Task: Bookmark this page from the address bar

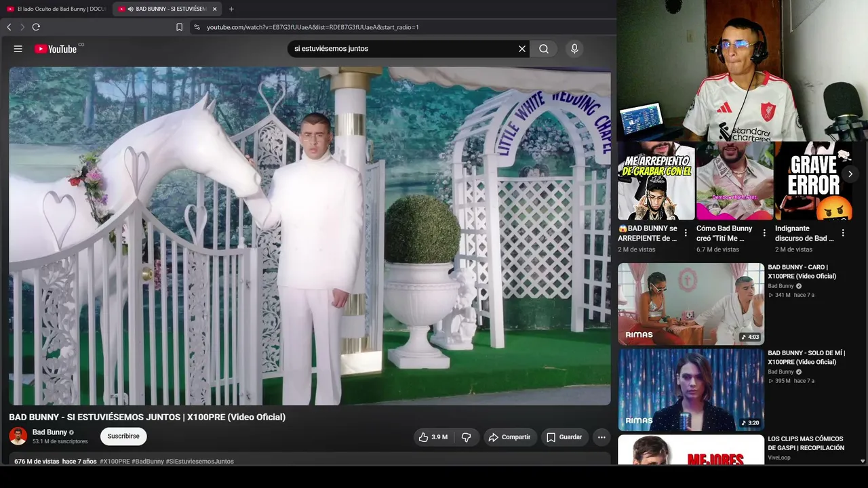Action: click(179, 27)
